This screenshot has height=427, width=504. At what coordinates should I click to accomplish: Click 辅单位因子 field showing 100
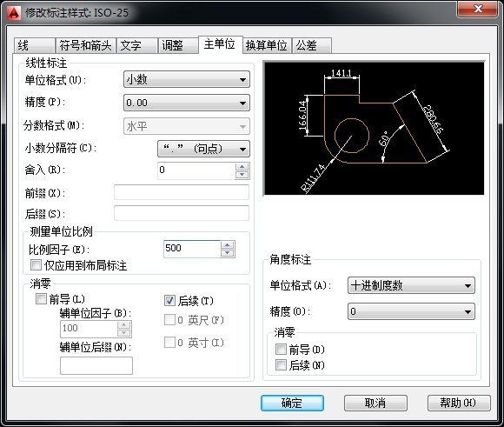pyautogui.click(x=89, y=329)
